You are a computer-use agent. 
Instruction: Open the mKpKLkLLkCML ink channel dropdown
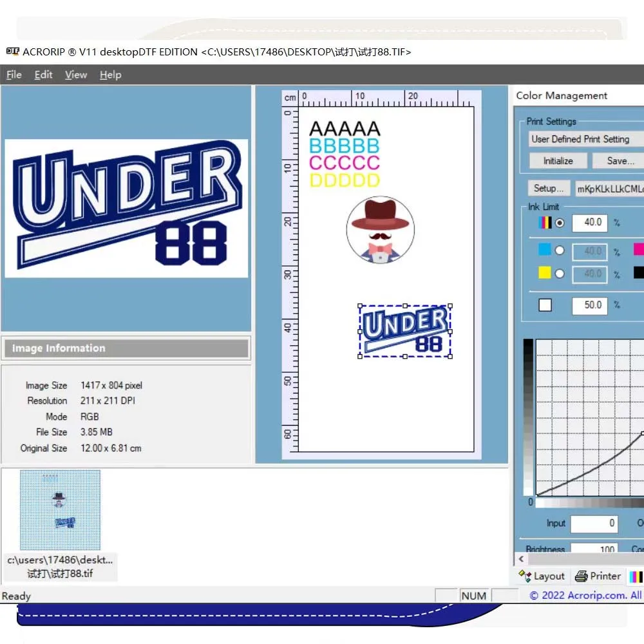coord(609,189)
